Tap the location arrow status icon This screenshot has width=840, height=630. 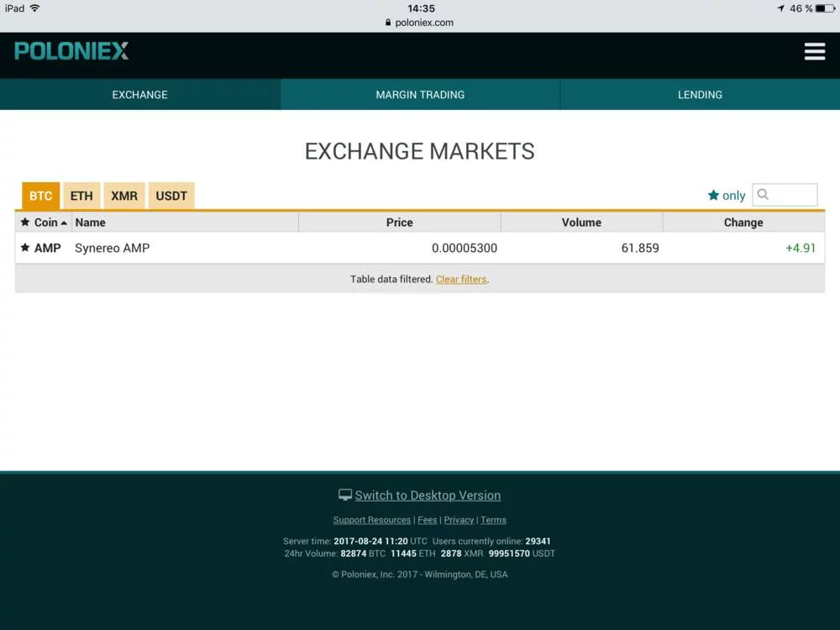pos(780,8)
